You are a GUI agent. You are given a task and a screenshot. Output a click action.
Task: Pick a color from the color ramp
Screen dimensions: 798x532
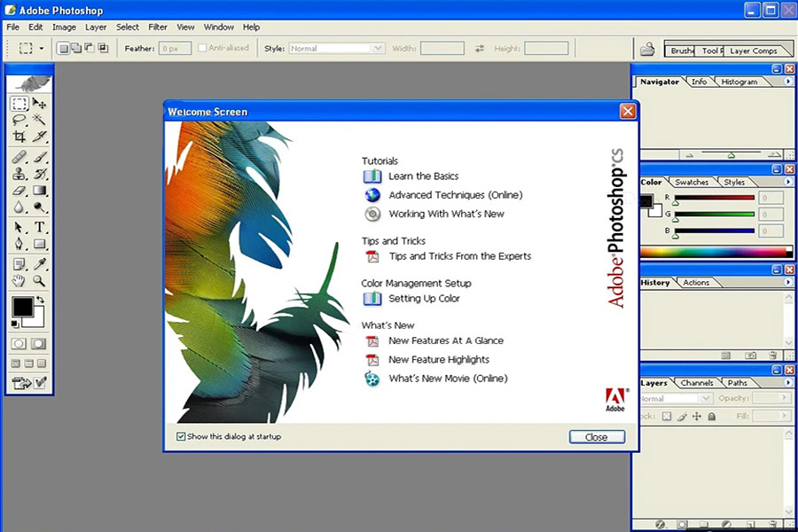[713, 252]
